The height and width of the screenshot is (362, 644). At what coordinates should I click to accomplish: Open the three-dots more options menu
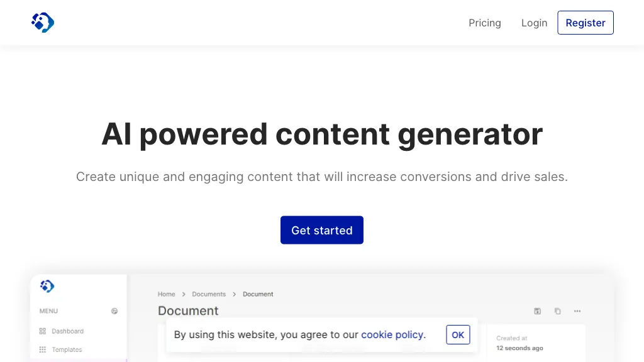tap(577, 311)
